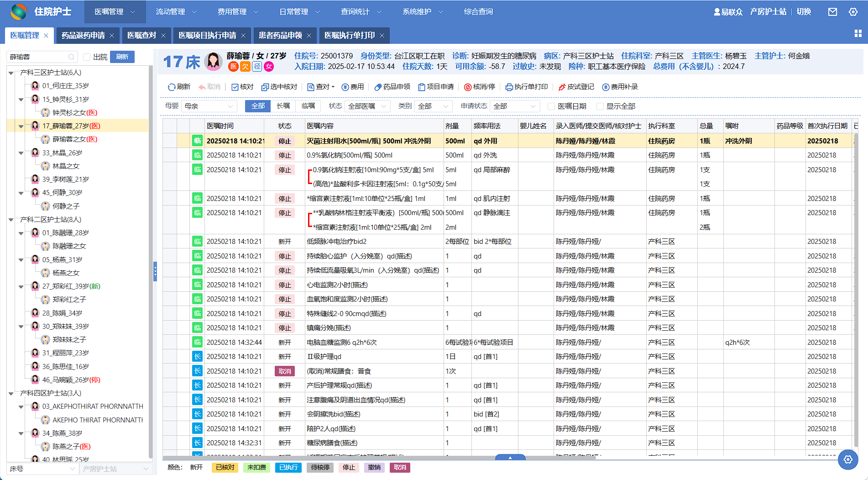Click 核消/停 in the toolbar
Viewport: 868px width, 480px height.
coord(480,87)
